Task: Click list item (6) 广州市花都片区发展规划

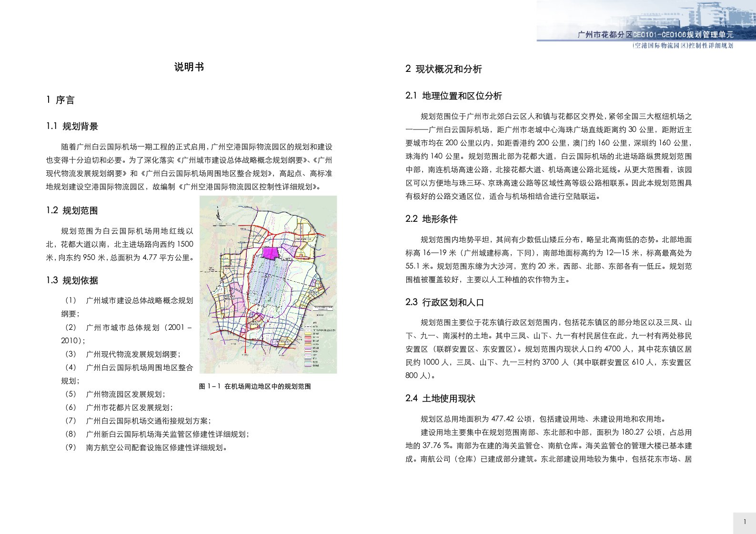Action: [119, 407]
